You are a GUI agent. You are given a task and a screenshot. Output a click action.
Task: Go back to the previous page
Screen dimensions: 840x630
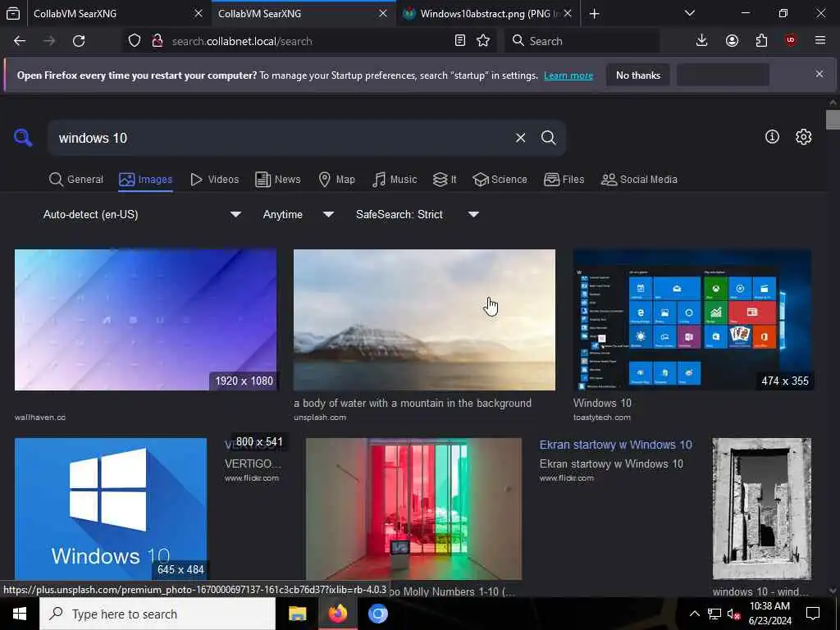[x=20, y=41]
